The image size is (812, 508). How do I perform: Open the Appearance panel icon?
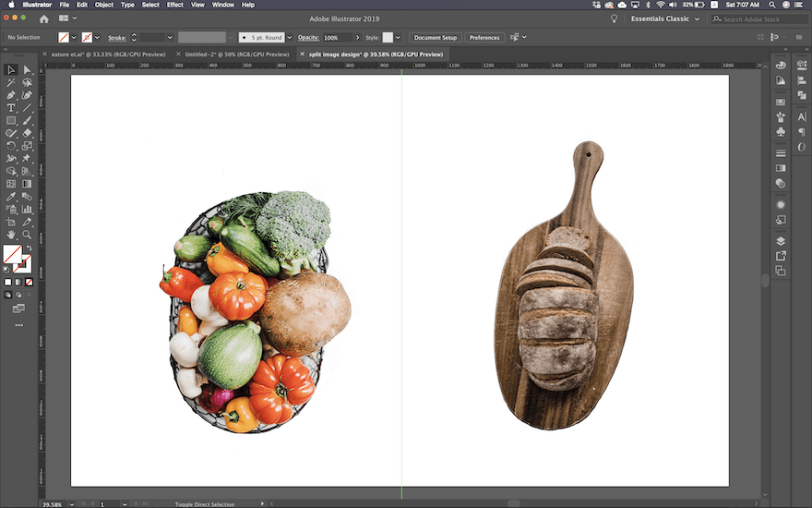pos(781,203)
